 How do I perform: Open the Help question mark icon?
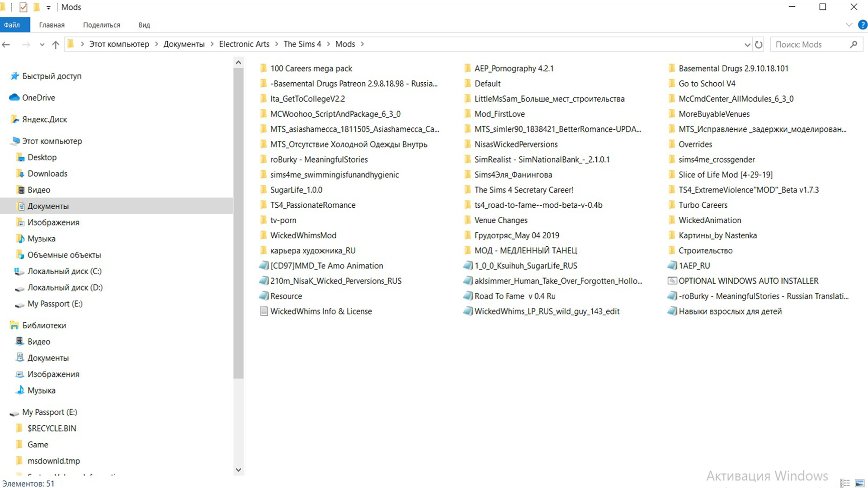pyautogui.click(x=863, y=25)
